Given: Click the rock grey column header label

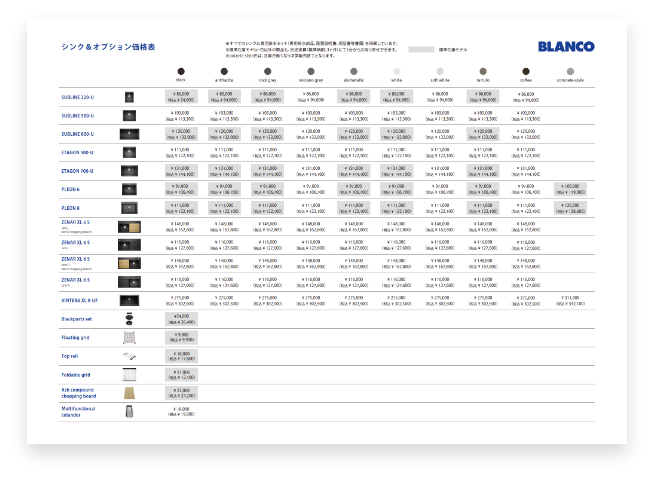Looking at the screenshot, I should pyautogui.click(x=268, y=80).
